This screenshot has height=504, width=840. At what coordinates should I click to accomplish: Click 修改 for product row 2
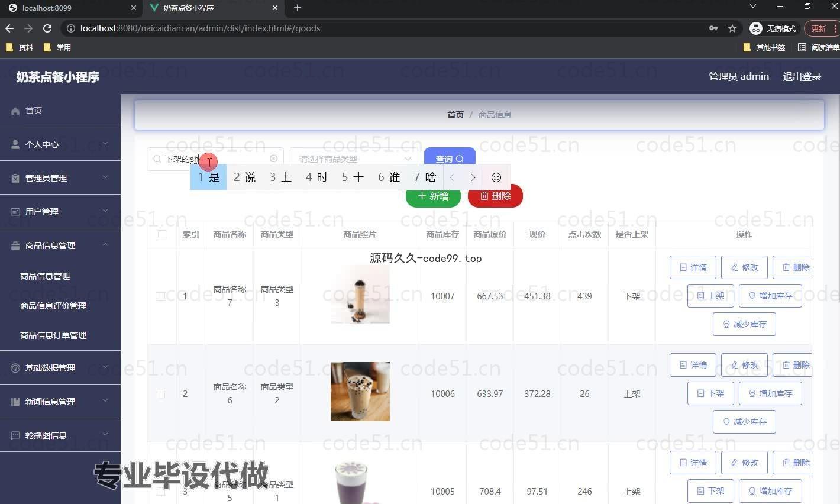click(x=744, y=365)
